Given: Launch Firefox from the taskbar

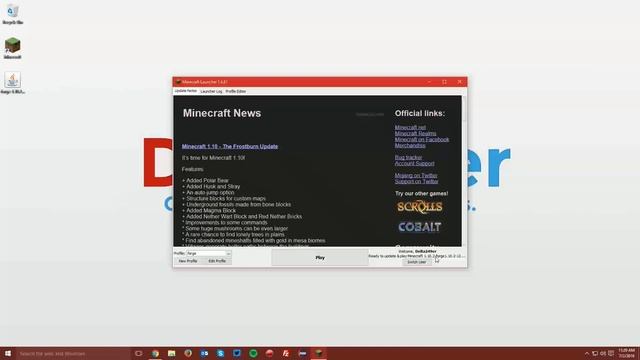Looking at the screenshot, I should [x=188, y=353].
